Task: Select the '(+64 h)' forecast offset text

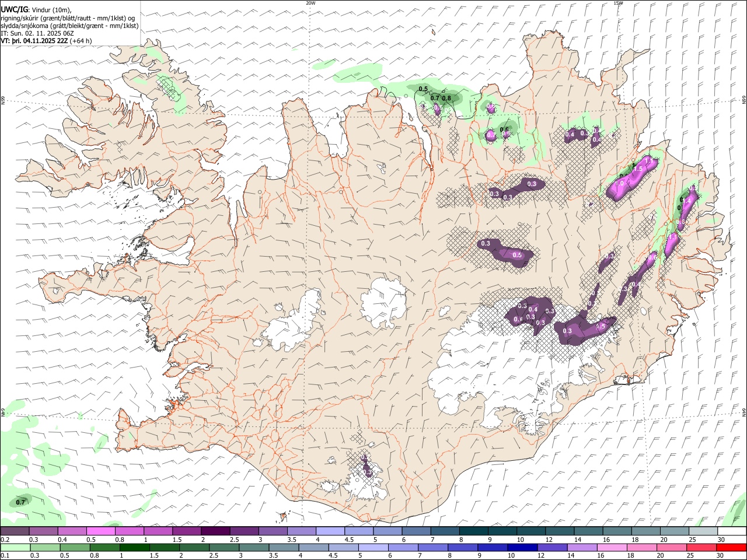Action: [x=81, y=41]
